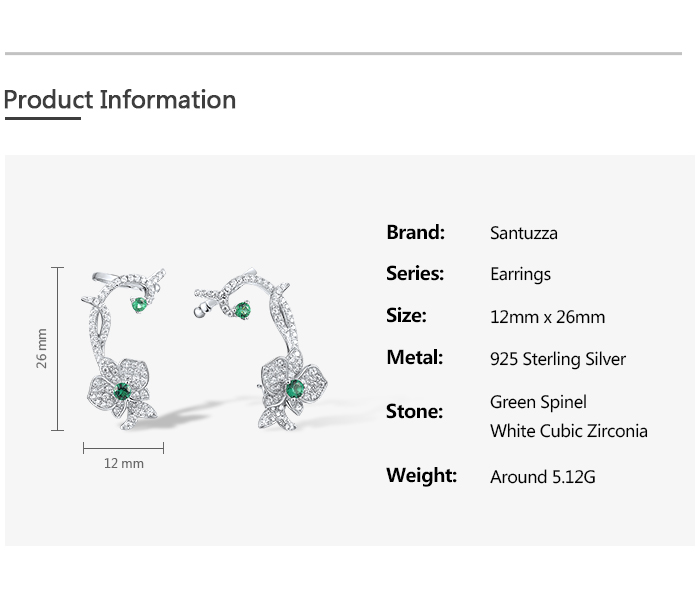
Task: Select the Earrings series value
Action: [520, 274]
